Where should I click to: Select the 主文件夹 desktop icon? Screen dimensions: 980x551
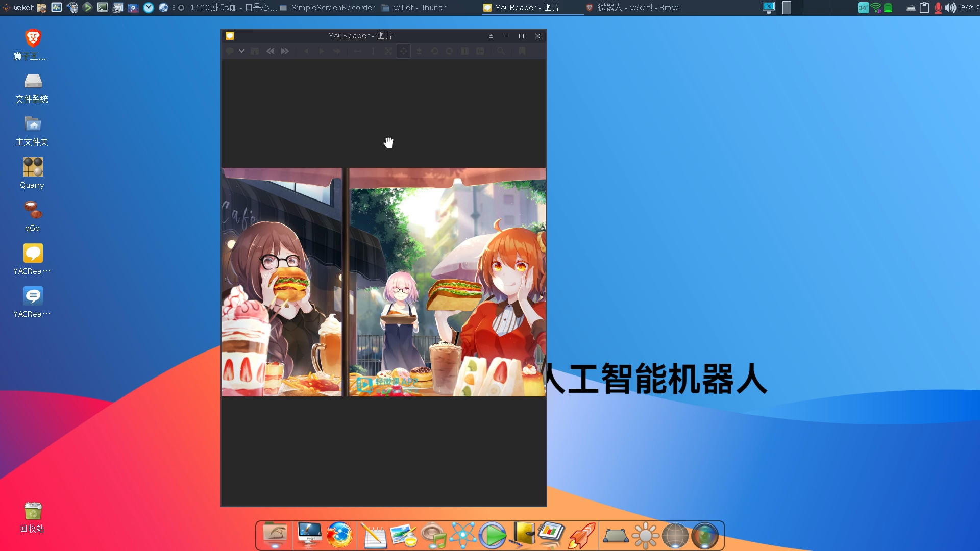pos(33,131)
